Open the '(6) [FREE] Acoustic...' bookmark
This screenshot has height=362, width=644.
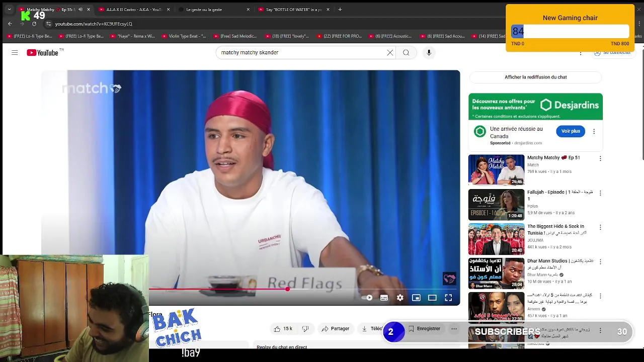390,36
